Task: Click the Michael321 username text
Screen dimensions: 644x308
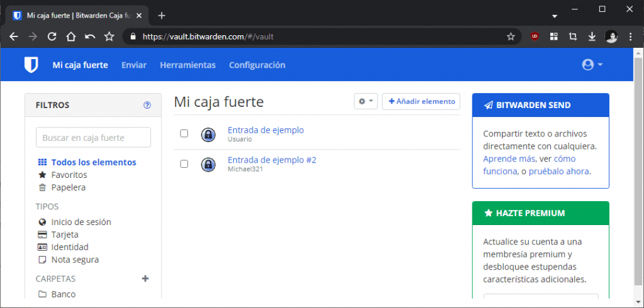Action: [x=245, y=169]
